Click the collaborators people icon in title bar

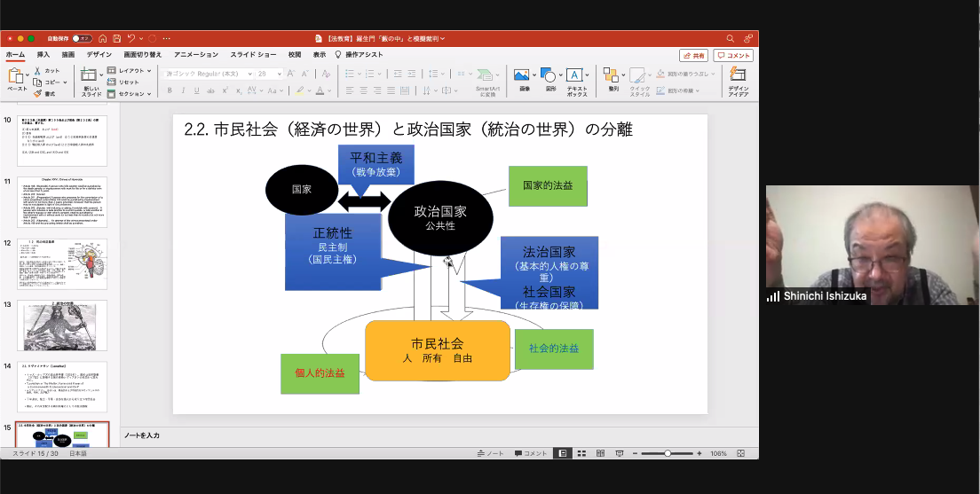(x=748, y=39)
